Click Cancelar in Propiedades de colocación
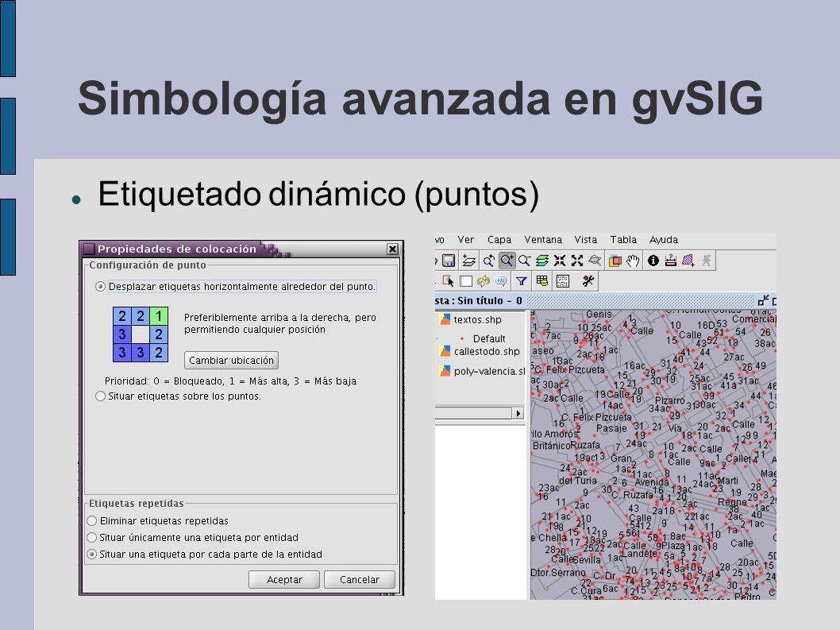Screen dimensions: 840x630 (x=359, y=580)
